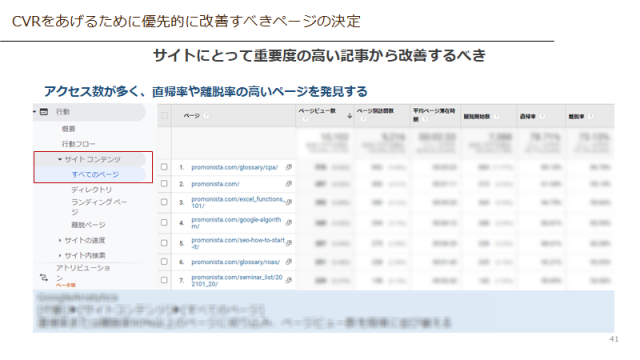Open promonista.com/seminar_list/20 2101_20/ page link
640x360 pixels.
point(237,280)
